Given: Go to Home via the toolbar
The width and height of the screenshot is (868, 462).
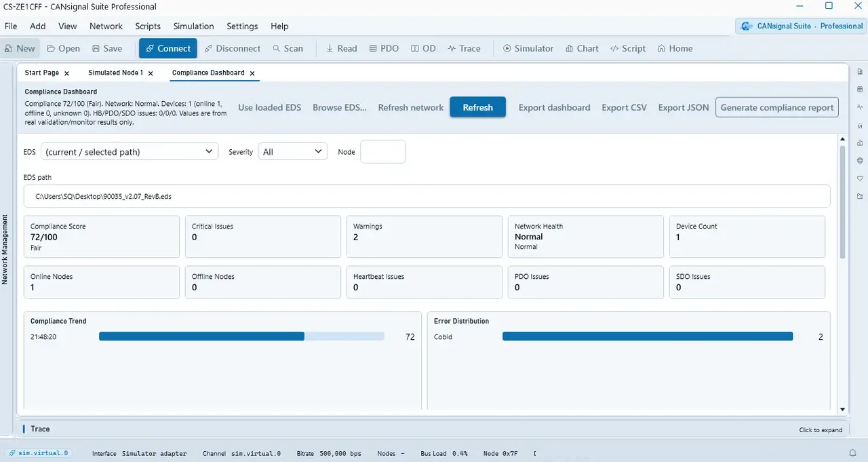Looking at the screenshot, I should tap(675, 48).
